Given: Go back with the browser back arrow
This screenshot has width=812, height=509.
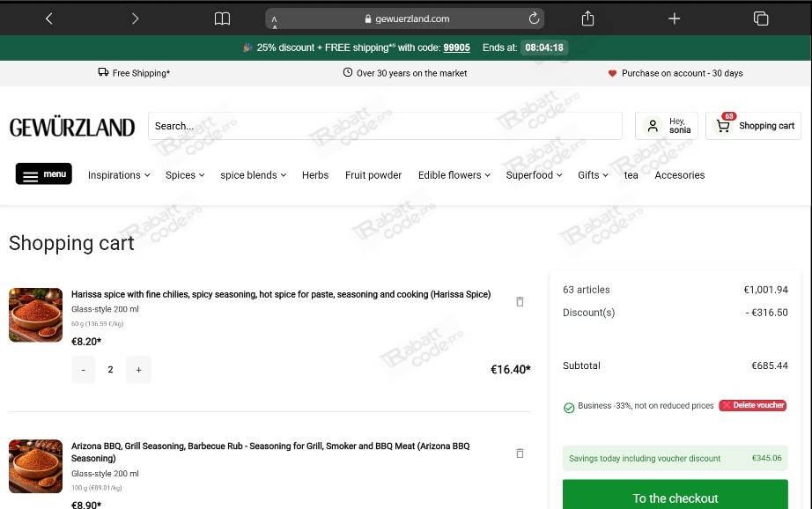Looking at the screenshot, I should click(49, 18).
